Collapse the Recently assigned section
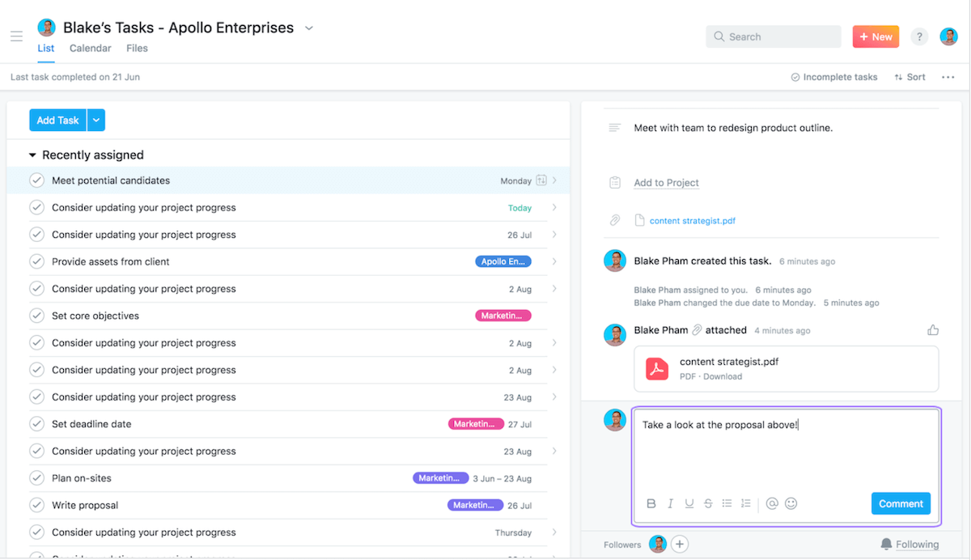 tap(32, 155)
